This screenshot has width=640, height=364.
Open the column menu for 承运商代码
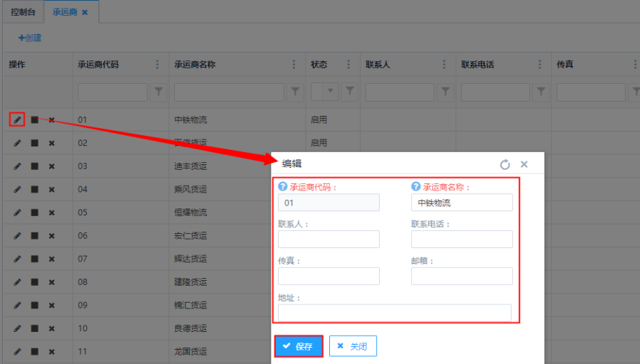pos(157,65)
